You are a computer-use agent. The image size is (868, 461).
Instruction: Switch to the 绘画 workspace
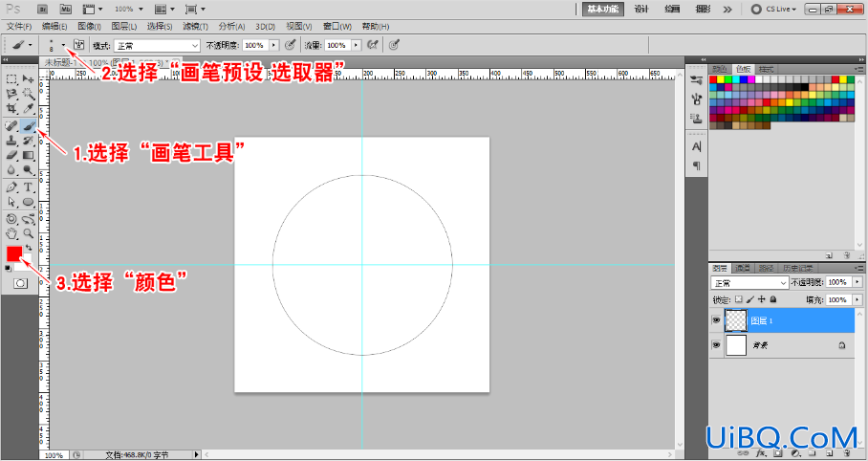672,9
